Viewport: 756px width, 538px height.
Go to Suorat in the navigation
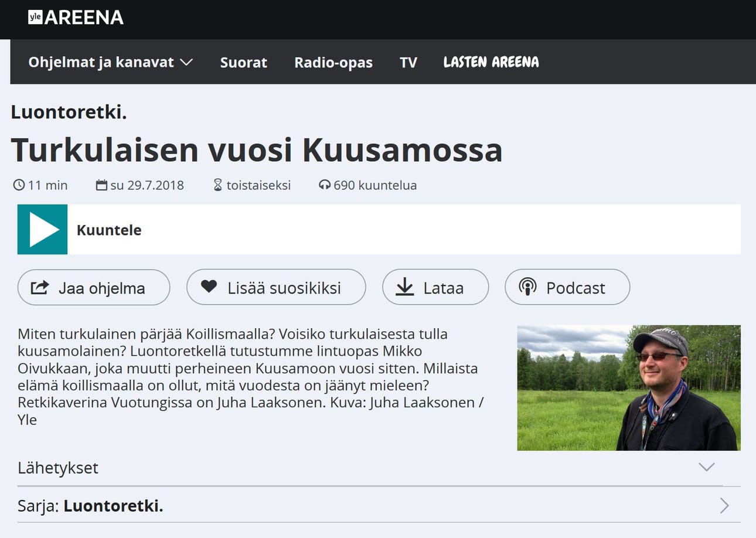[x=244, y=62]
